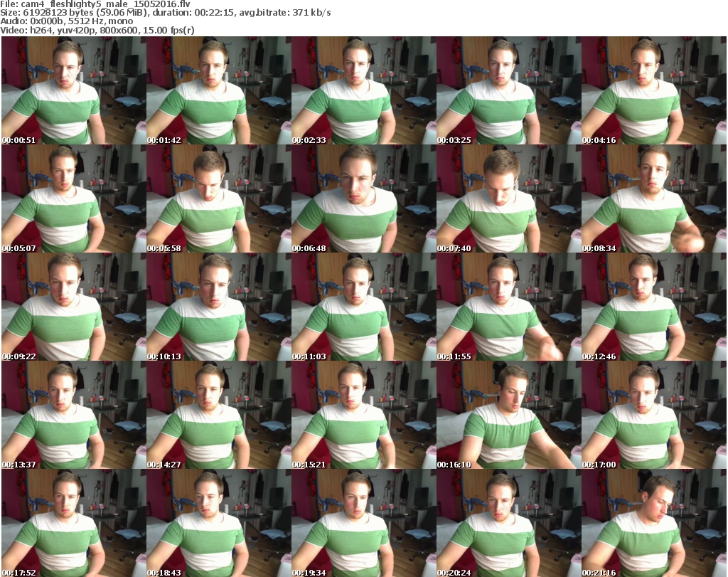Select the thumbnail stamped 00:01:42

[219, 90]
